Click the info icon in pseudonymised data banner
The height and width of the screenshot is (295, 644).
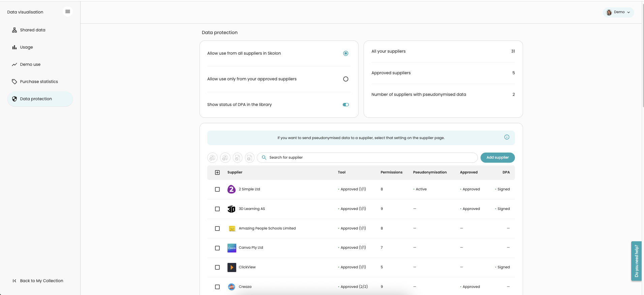pyautogui.click(x=507, y=137)
